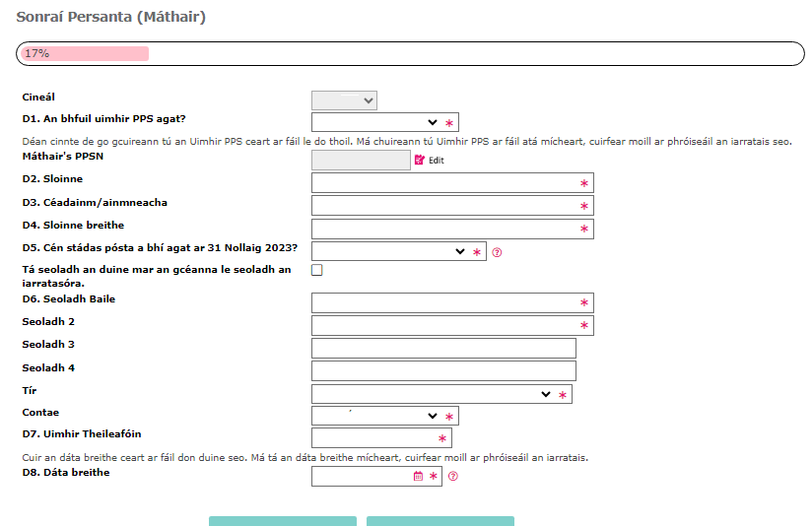Click the Edit pencil icon beside Máthair's PPSN
Image resolution: width=812 pixels, height=526 pixels.
tap(420, 160)
